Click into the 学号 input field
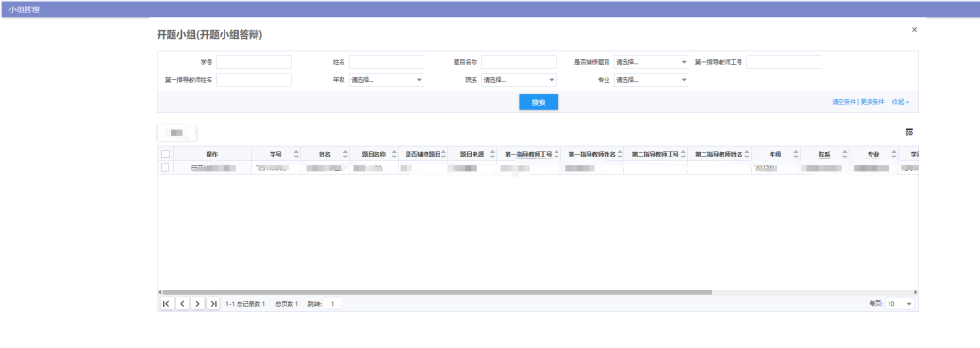 pyautogui.click(x=255, y=62)
